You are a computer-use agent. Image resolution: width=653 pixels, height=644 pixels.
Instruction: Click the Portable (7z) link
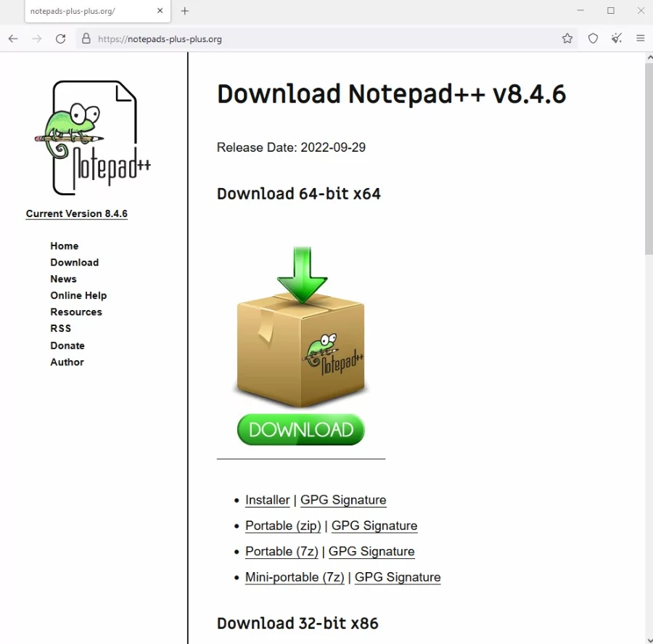pos(282,552)
